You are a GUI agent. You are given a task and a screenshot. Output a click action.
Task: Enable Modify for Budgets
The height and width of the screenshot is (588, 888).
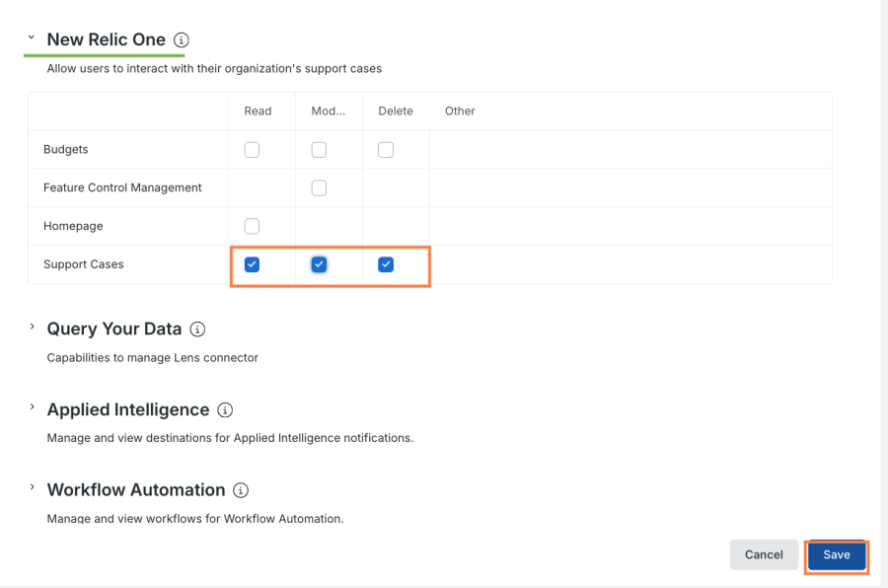[x=319, y=150]
